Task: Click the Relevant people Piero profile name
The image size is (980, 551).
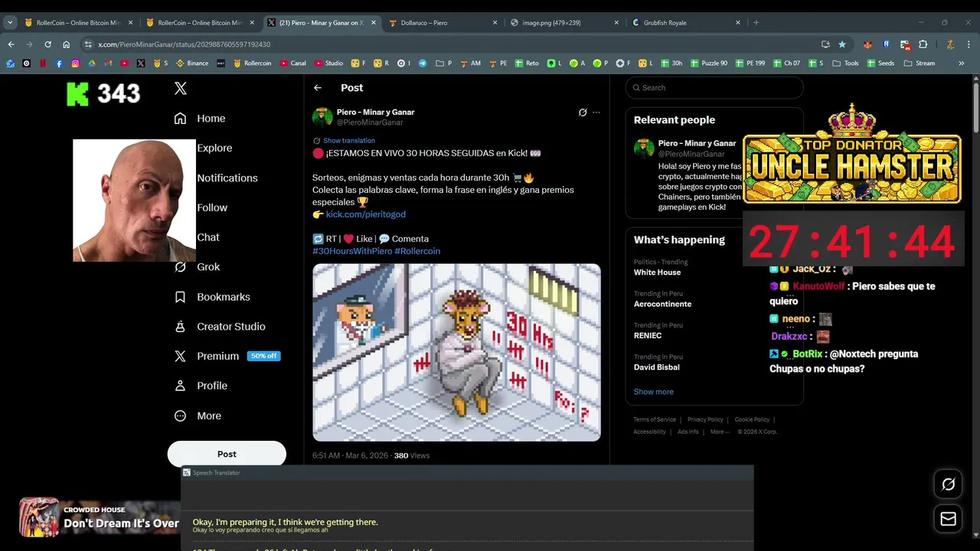Action: 697,143
